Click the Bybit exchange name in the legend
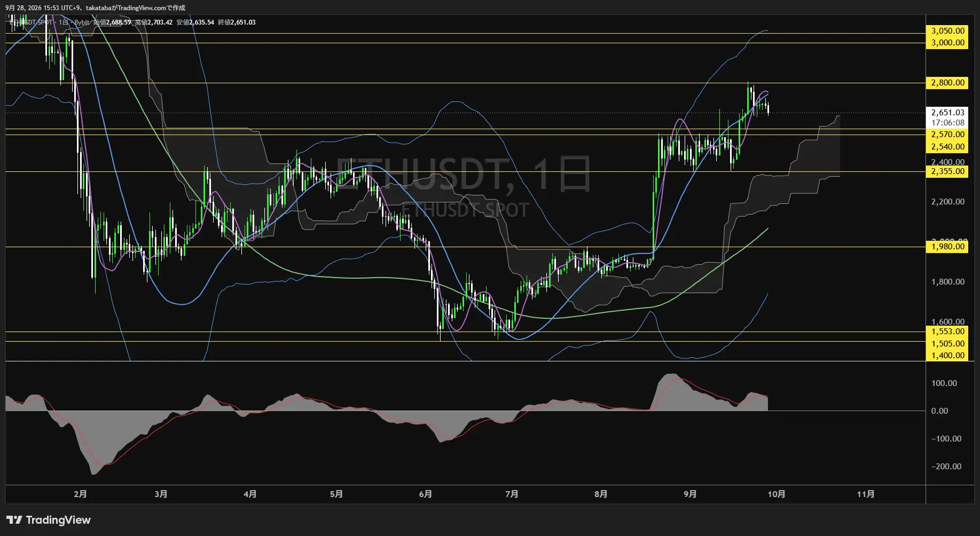Screen dimensions: 980x536 click(82, 22)
